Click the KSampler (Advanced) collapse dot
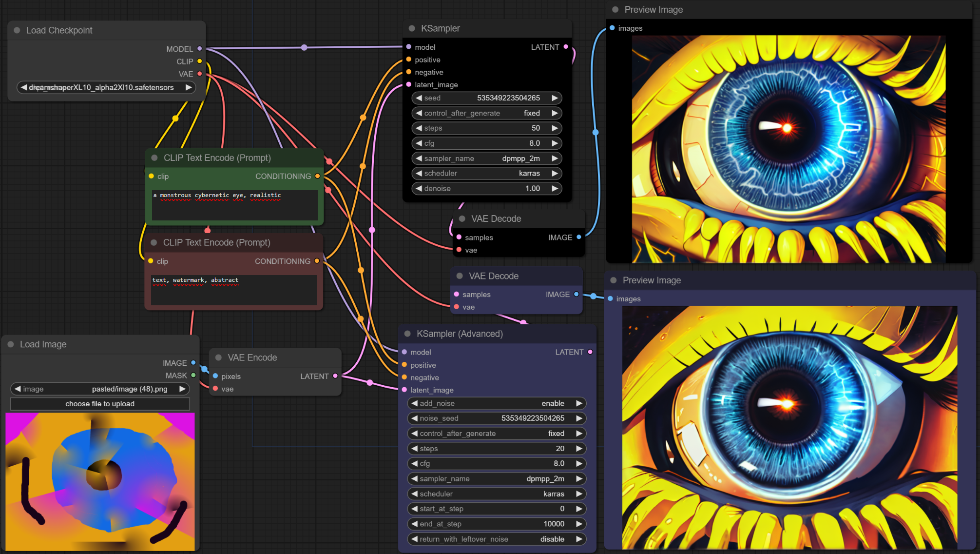 click(407, 334)
